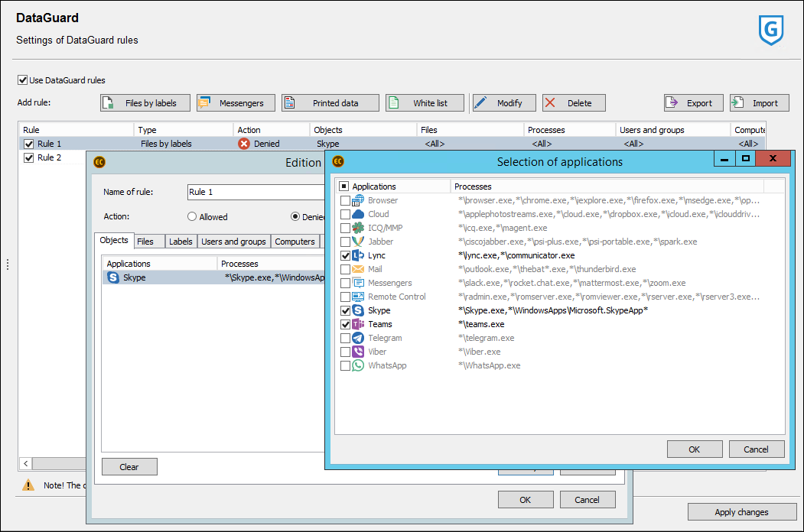804x532 pixels.
Task: Click the ICQ/MMP flower icon
Action: (358, 228)
